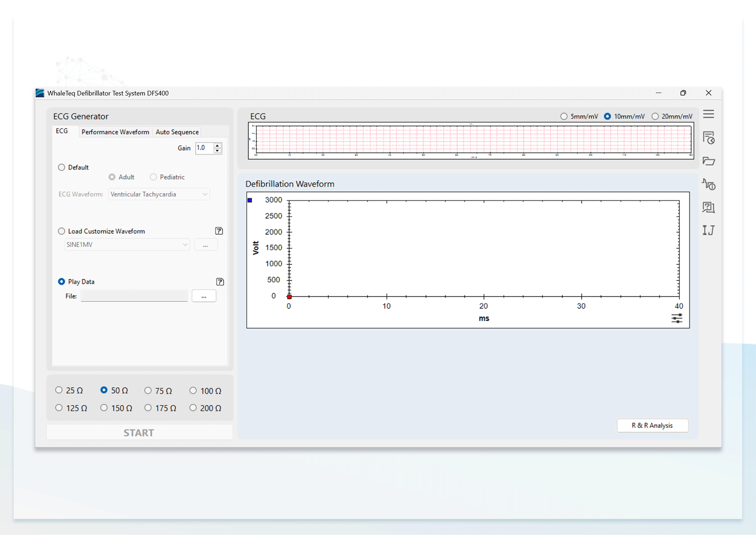Screen dimensions: 756x535
Task: Choose the 150 Ω load resistance
Action: (104, 408)
